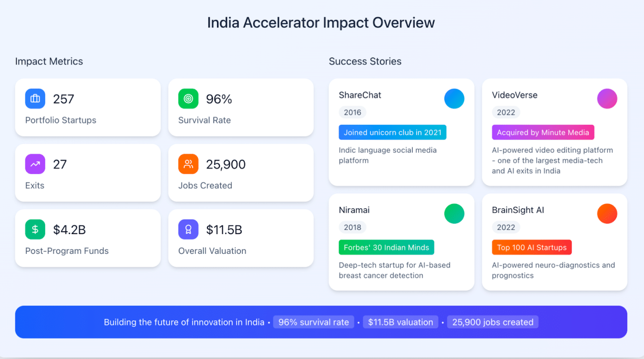Click the blue circle on ShareChat card
The width and height of the screenshot is (644, 359).
tap(454, 99)
